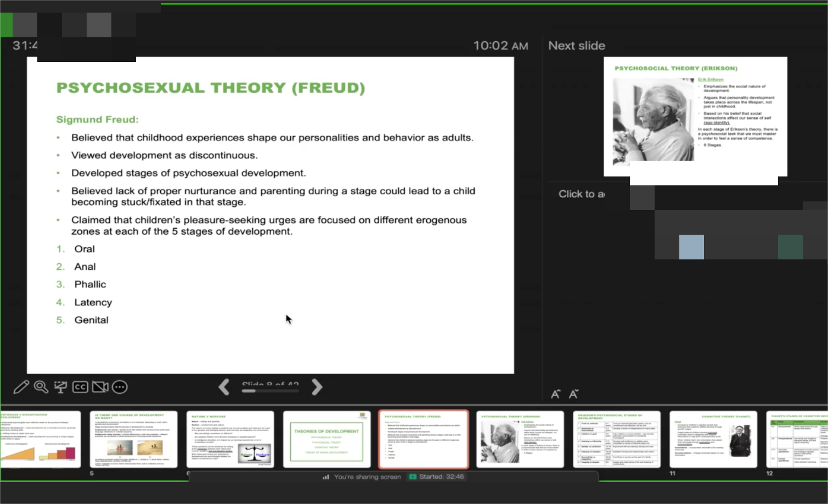Select the Nature v Nurture slide thumbnail

(x=230, y=439)
